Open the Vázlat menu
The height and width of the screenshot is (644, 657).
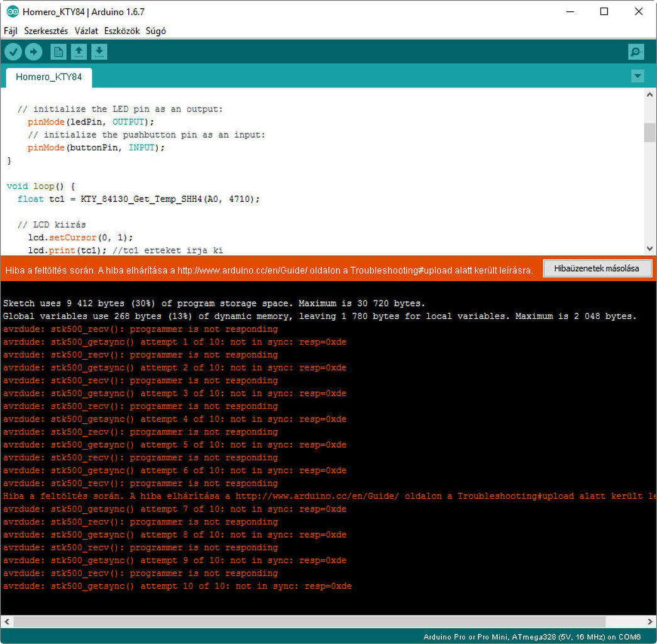click(86, 31)
